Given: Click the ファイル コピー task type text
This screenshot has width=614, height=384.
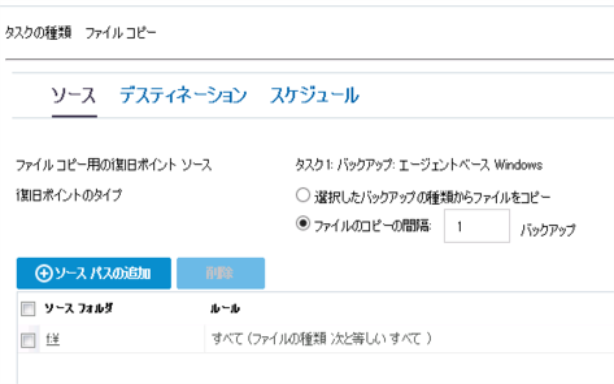Looking at the screenshot, I should (121, 33).
